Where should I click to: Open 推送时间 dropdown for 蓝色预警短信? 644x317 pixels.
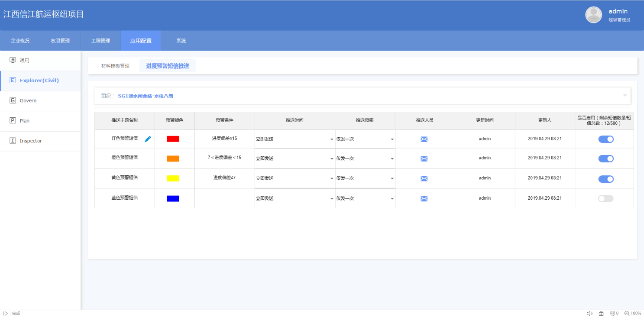pos(294,198)
